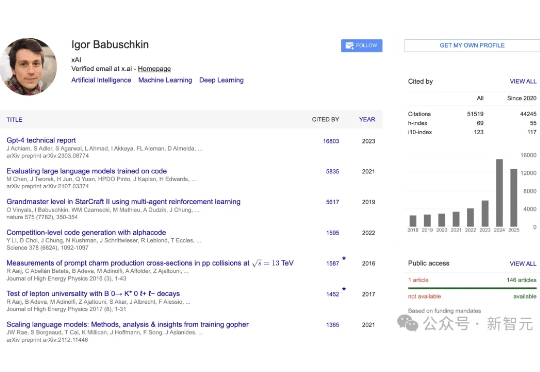Open the 1 article not available link
The image size is (540, 372).
coord(418,280)
